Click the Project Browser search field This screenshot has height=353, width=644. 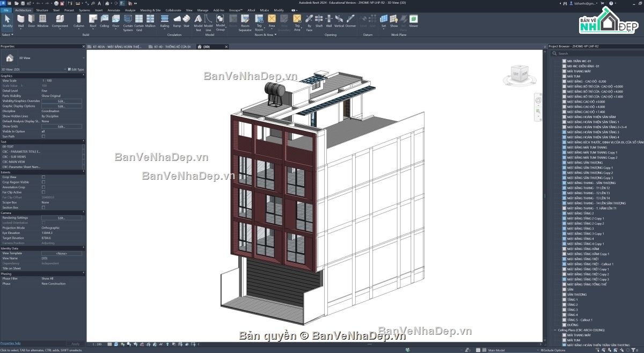pos(595,53)
